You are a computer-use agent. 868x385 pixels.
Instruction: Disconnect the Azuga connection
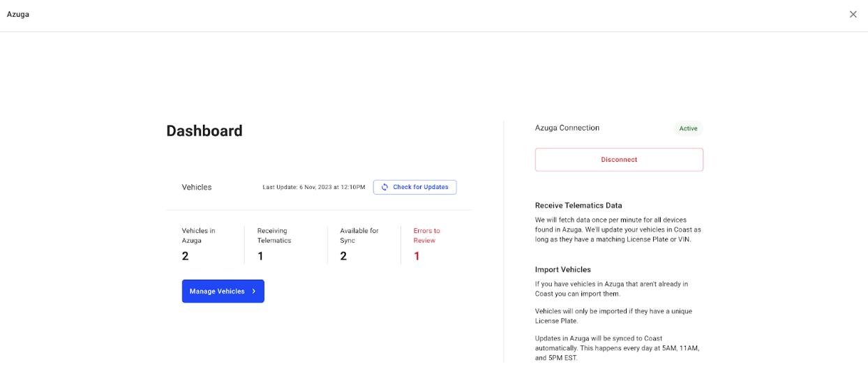coord(619,160)
